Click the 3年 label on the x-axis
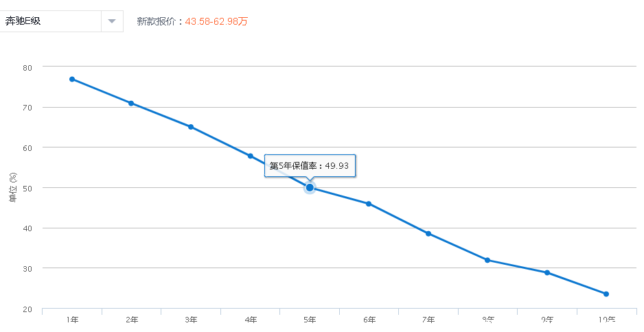The height and width of the screenshot is (332, 644). click(x=191, y=320)
